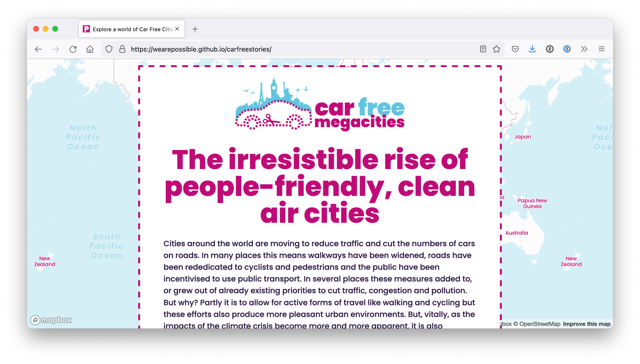Open tracking protection shield icon
The height and width of the screenshot is (364, 640).
[x=109, y=49]
